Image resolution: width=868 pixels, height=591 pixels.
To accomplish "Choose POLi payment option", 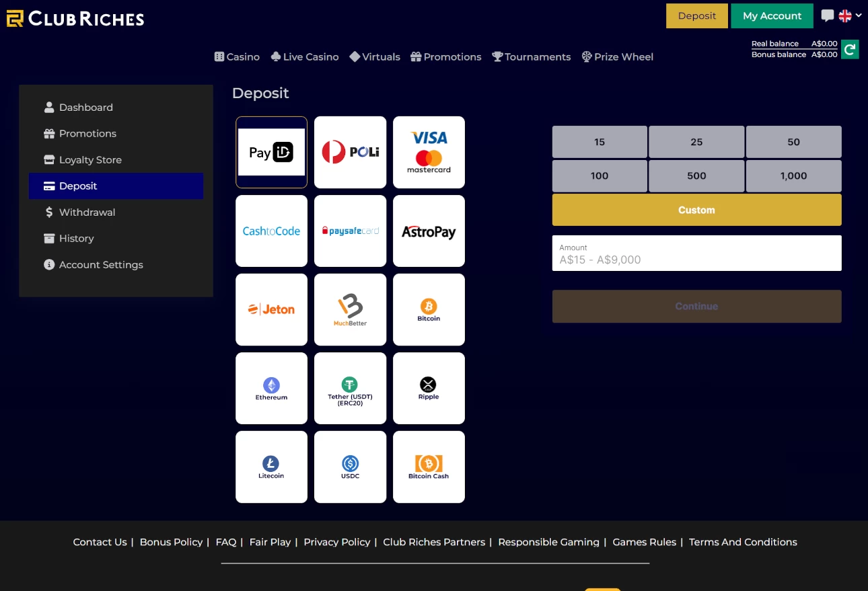I will pyautogui.click(x=350, y=152).
